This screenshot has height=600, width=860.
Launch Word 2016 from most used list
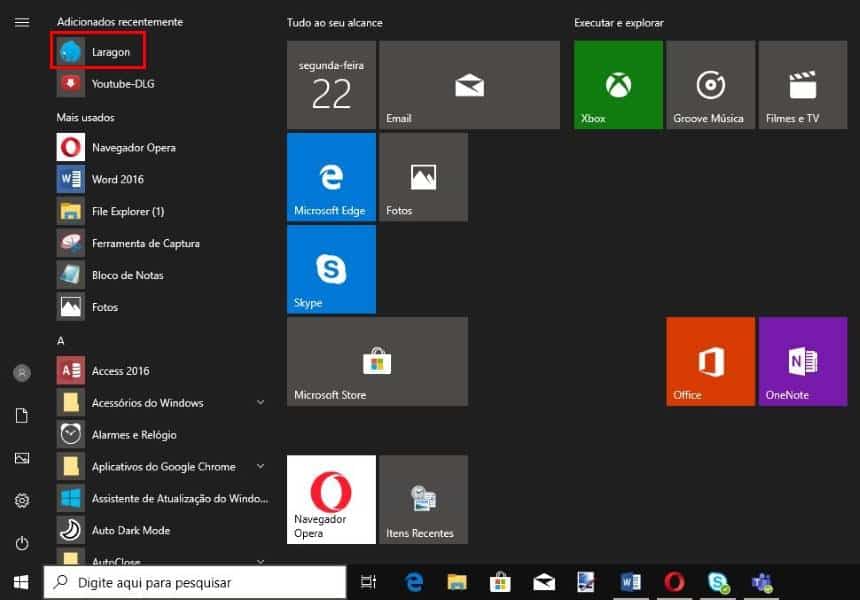(162, 179)
